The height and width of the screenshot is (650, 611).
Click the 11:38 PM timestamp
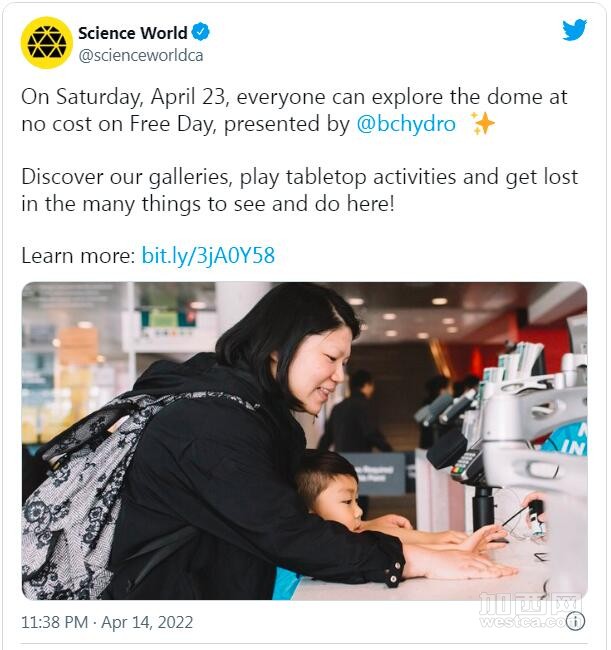55,623
